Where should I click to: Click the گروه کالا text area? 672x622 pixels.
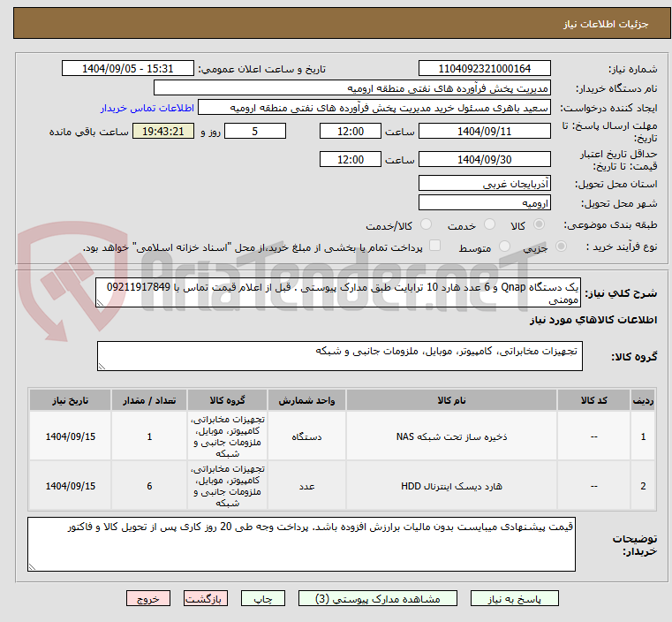340,356
